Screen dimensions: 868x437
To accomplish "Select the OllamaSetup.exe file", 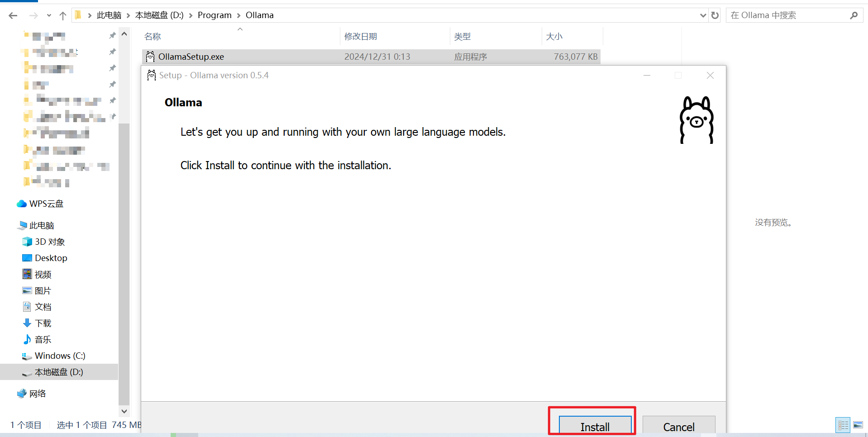I will [371, 57].
